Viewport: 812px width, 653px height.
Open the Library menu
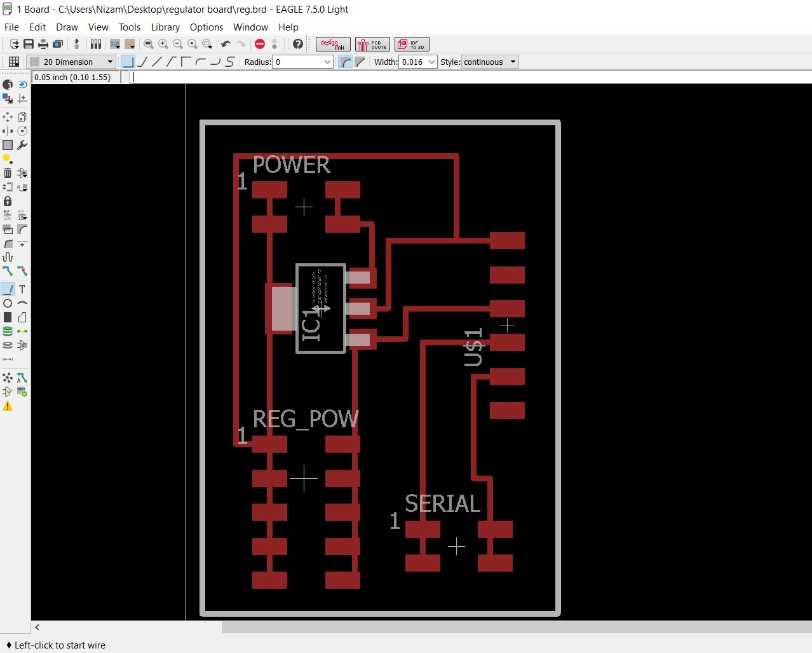pos(165,27)
